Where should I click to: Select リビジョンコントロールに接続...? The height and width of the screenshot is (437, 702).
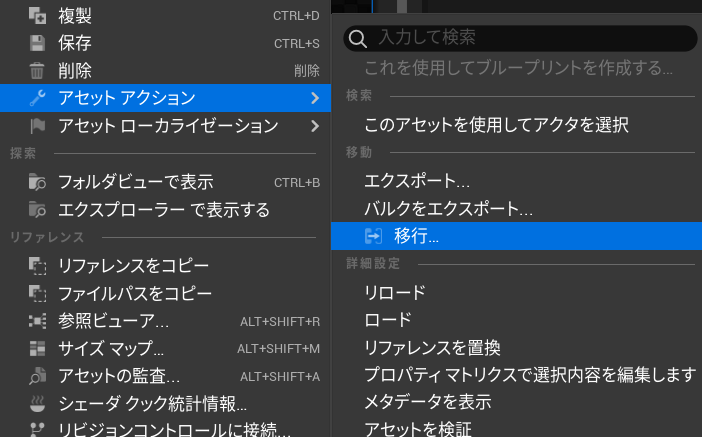pos(165,428)
